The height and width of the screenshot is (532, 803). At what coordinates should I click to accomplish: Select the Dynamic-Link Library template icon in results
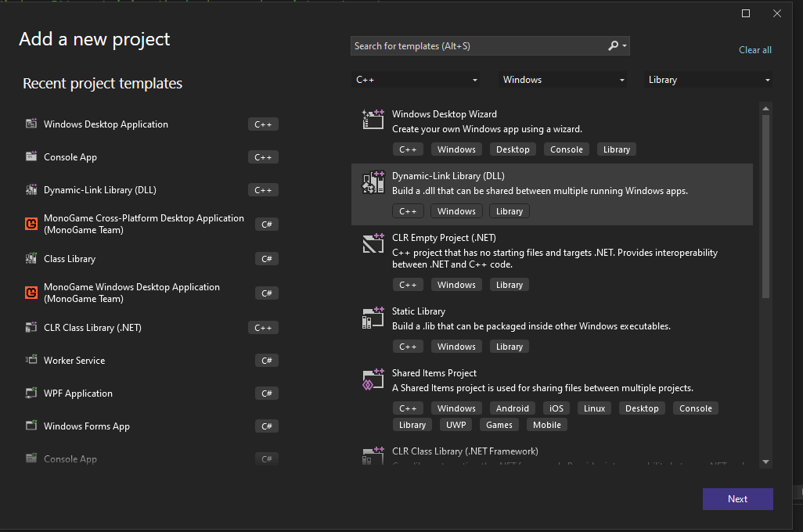click(x=373, y=182)
